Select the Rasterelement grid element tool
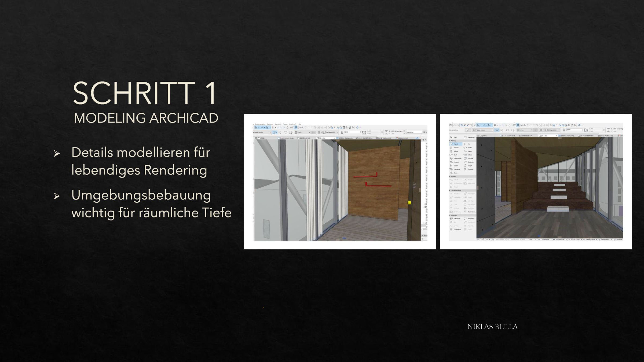This screenshot has width=644, height=362. tap(470, 212)
